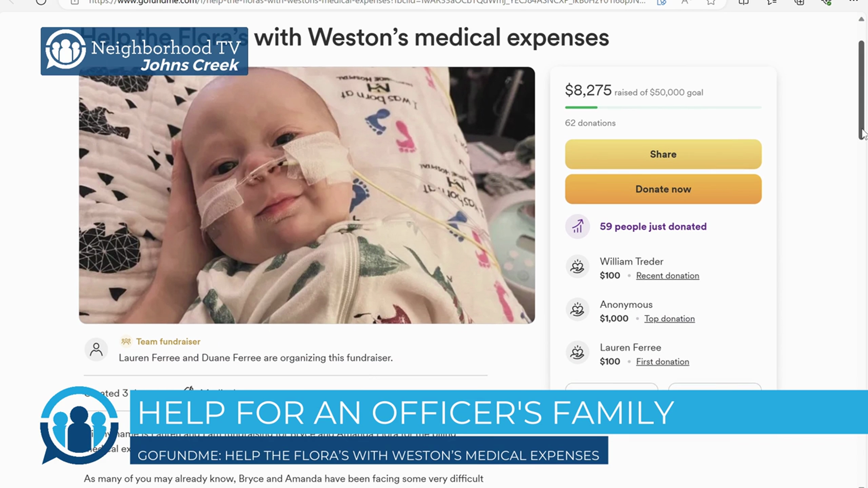Image resolution: width=868 pixels, height=488 pixels.
Task: Click the yellow Share button
Action: [663, 154]
